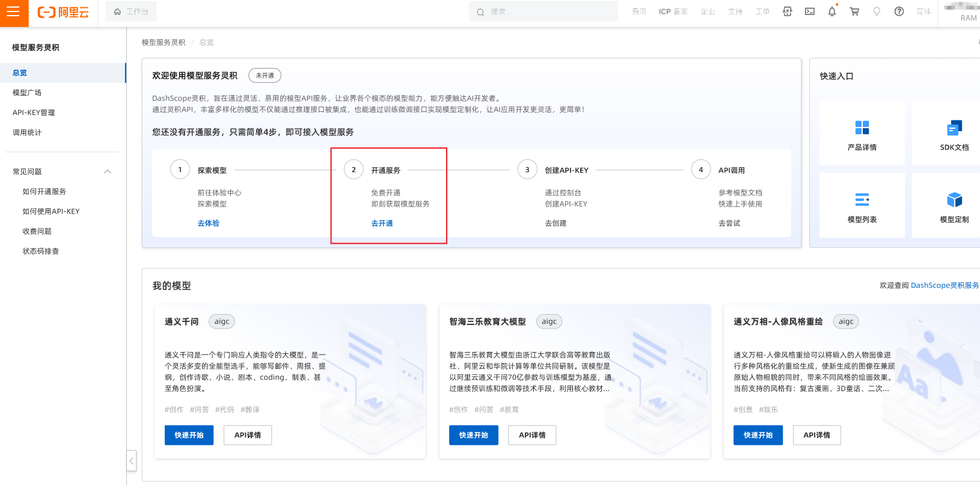Click the #代码 tag on 通义千问

pyautogui.click(x=225, y=410)
